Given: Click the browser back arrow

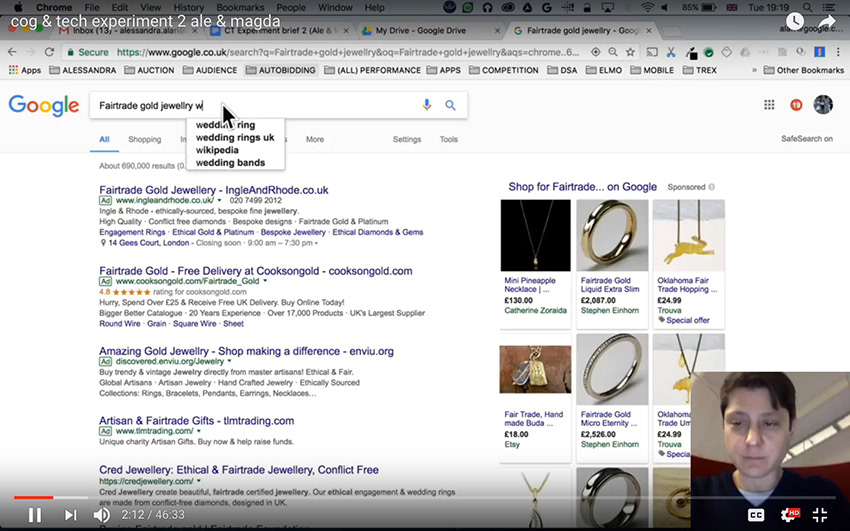Looking at the screenshot, I should (12, 52).
